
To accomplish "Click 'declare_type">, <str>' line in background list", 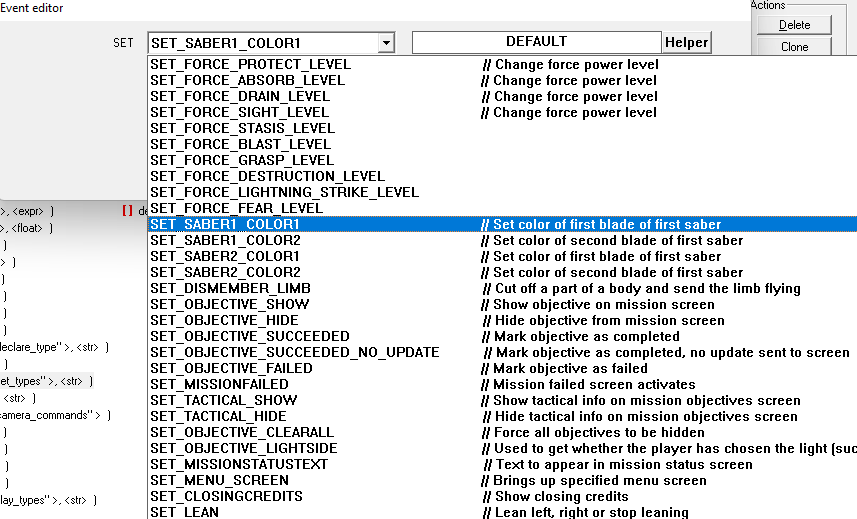I will pos(54,347).
